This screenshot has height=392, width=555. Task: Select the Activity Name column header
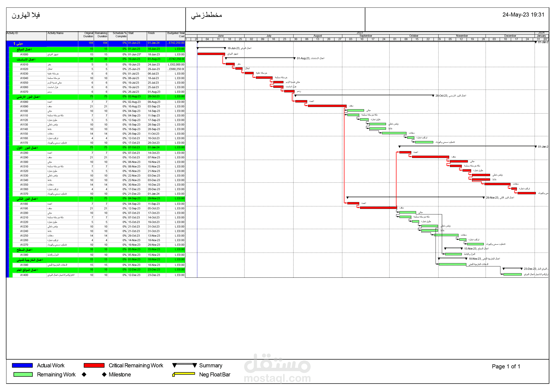click(62, 36)
